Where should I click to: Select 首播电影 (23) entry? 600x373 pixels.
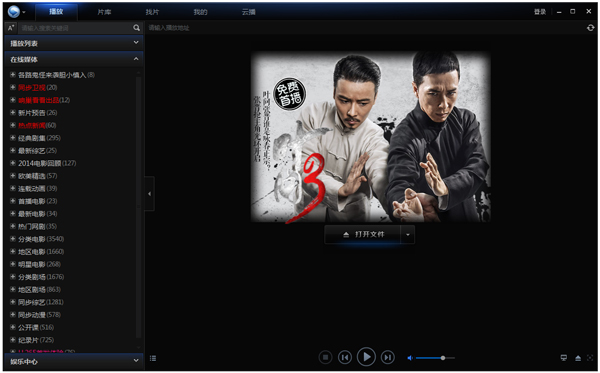pos(38,201)
